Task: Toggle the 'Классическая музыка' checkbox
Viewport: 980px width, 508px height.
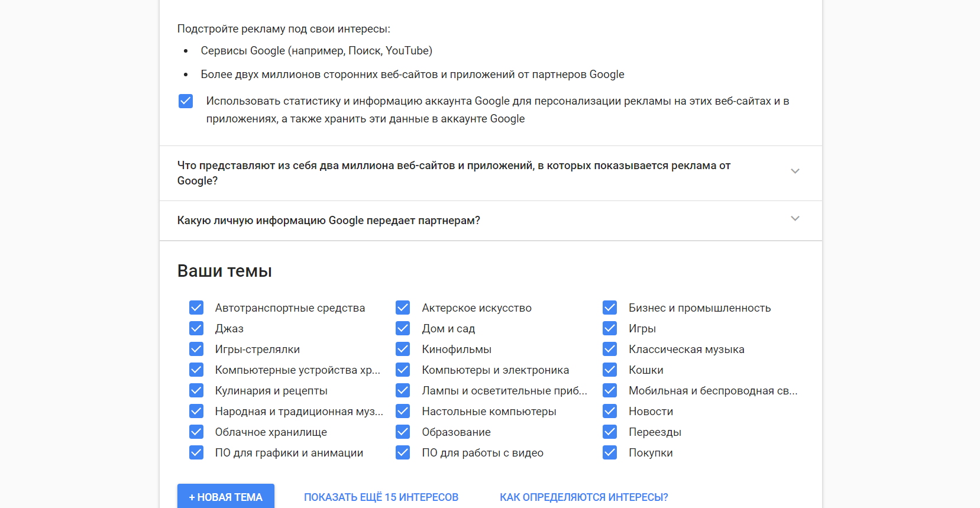Action: click(x=610, y=349)
